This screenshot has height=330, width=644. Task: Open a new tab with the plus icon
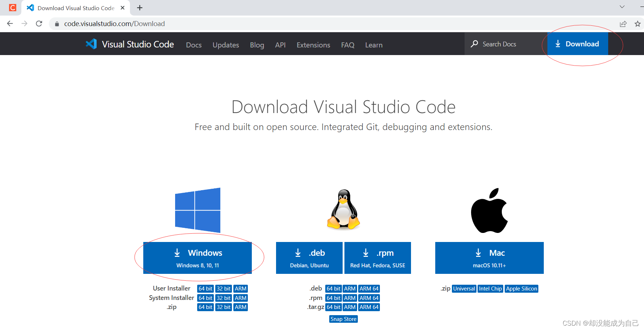pos(140,8)
